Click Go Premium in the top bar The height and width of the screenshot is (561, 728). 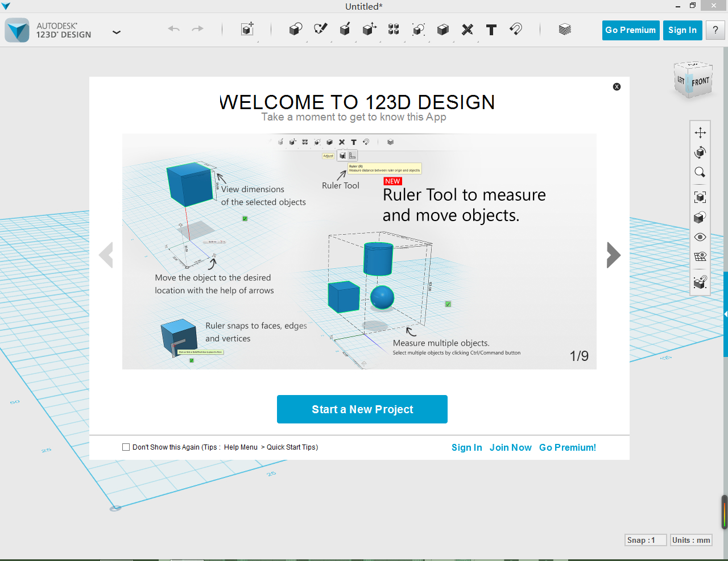[x=630, y=30]
